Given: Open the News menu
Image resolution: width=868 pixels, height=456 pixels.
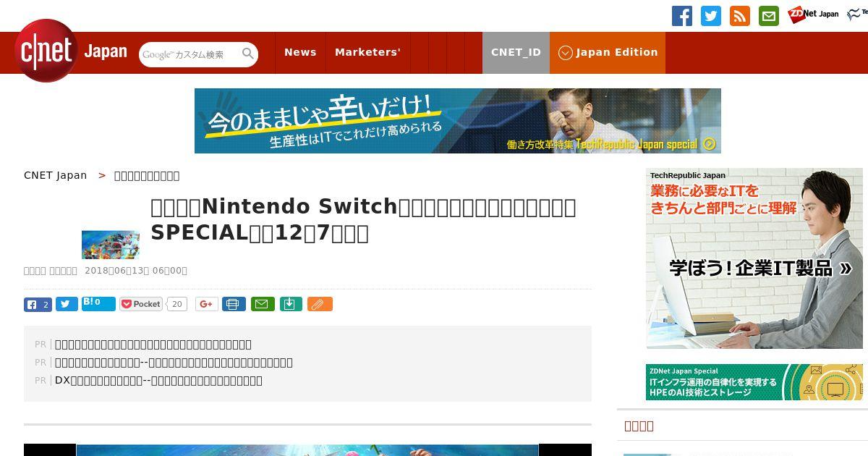Looking at the screenshot, I should tap(300, 52).
